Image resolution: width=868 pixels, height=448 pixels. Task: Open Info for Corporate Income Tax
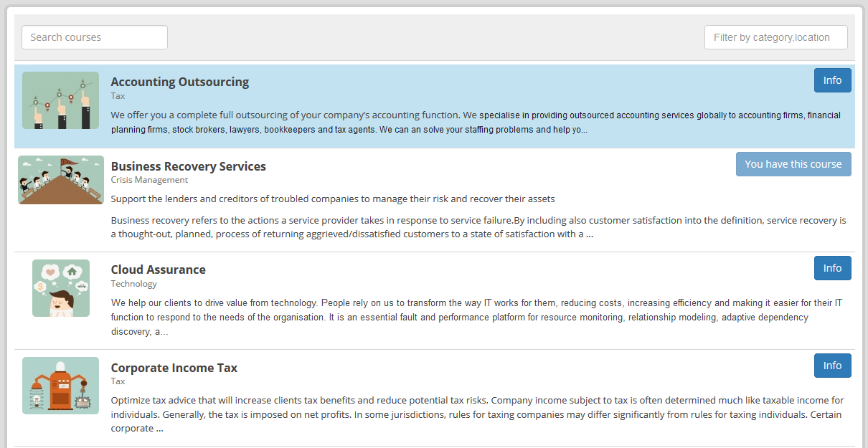click(x=832, y=366)
